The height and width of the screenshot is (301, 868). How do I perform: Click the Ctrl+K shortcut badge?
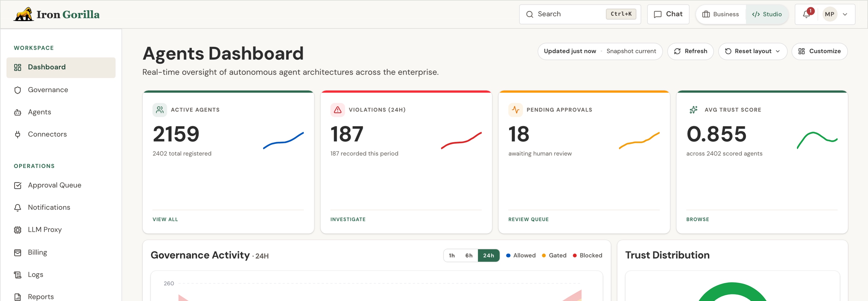click(x=621, y=14)
